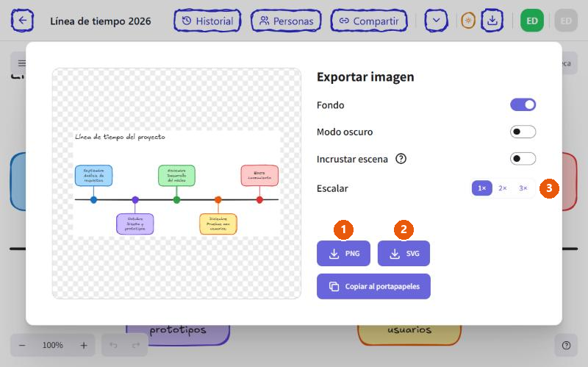Go back with the arrow button
The width and height of the screenshot is (588, 367).
(x=22, y=21)
